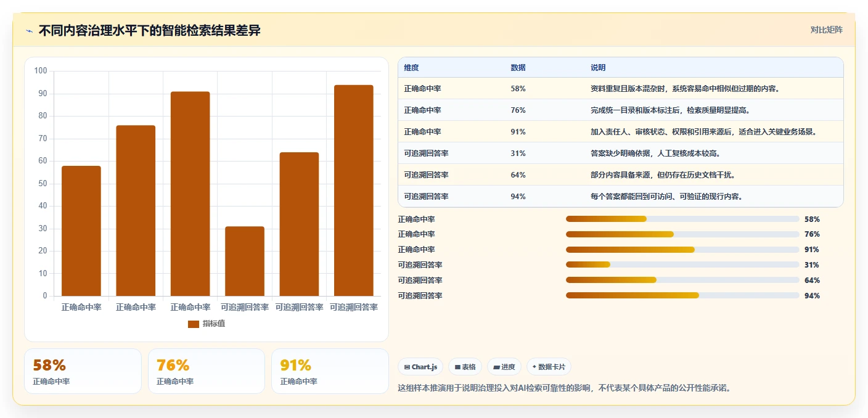Click the 指标值 legend text
This screenshot has height=418, width=868.
(214, 324)
